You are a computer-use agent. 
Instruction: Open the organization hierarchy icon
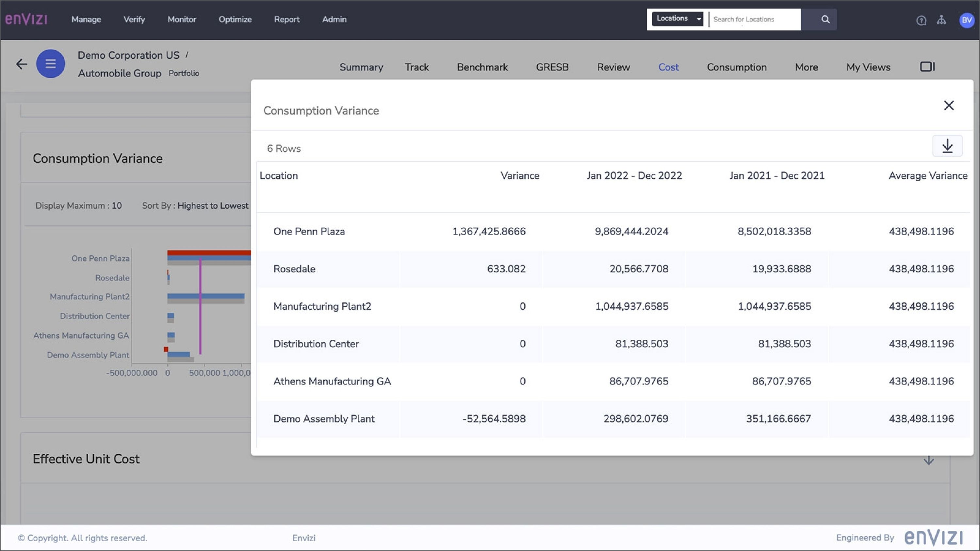pos(941,20)
